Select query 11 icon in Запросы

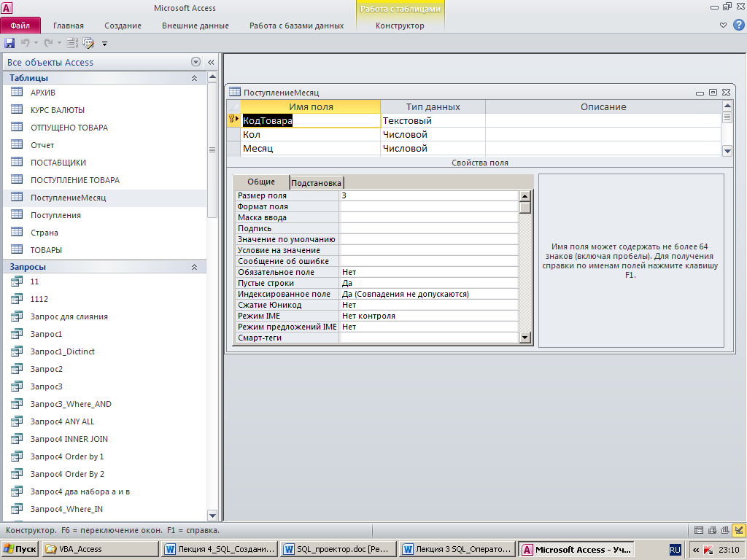pos(17,281)
